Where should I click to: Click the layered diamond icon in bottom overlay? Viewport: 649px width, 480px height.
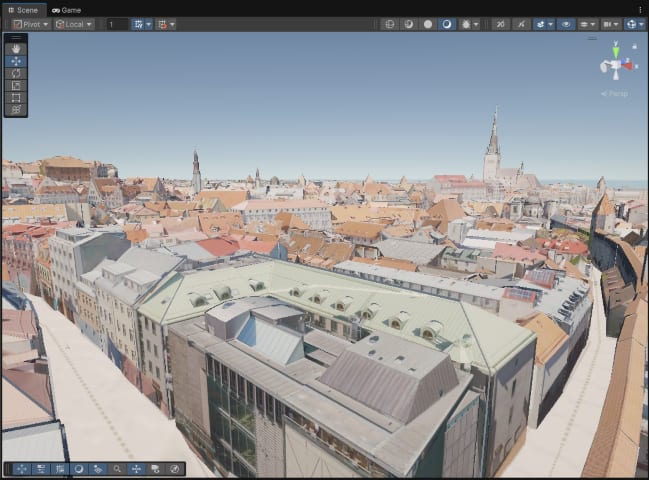(98, 469)
